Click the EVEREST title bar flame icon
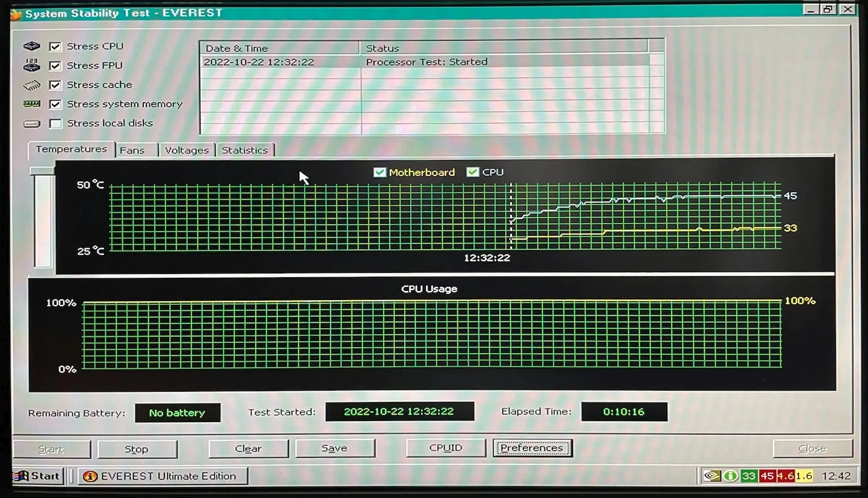The height and width of the screenshot is (498, 868). [x=16, y=14]
